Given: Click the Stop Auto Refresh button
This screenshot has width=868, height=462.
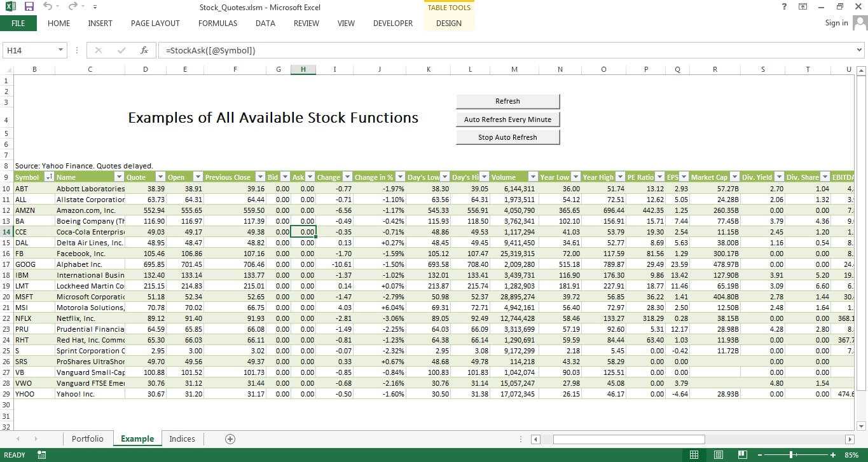Looking at the screenshot, I should (508, 137).
